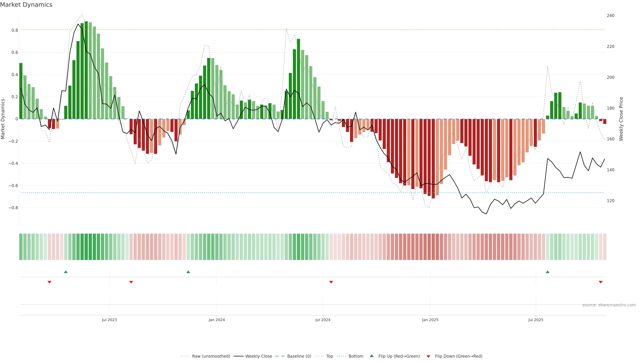Click the leftmost green Flip Up triangle marker
644x362 pixels.
66,272
